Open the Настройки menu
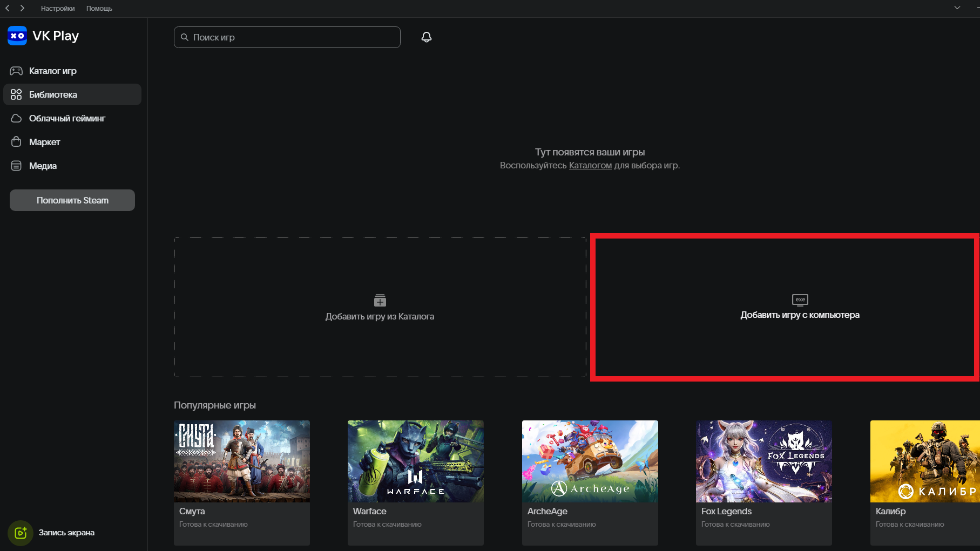 tap(58, 9)
